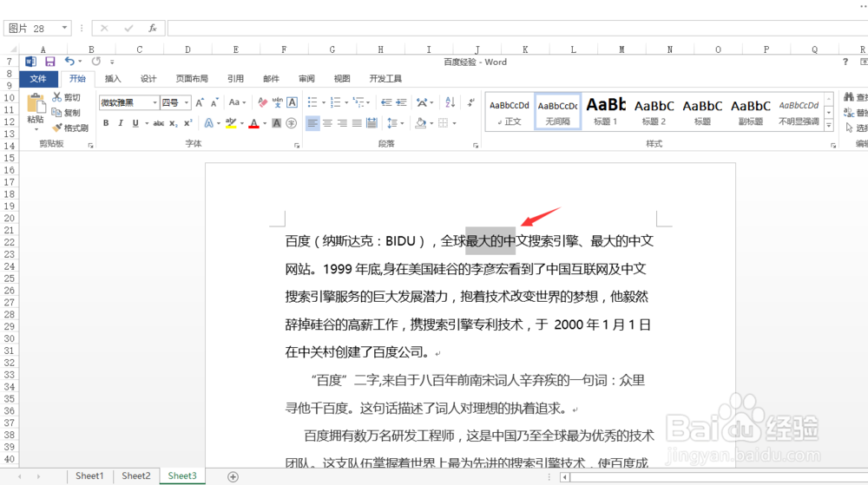Click the character border A icon
The width and height of the screenshot is (868, 485).
(293, 102)
